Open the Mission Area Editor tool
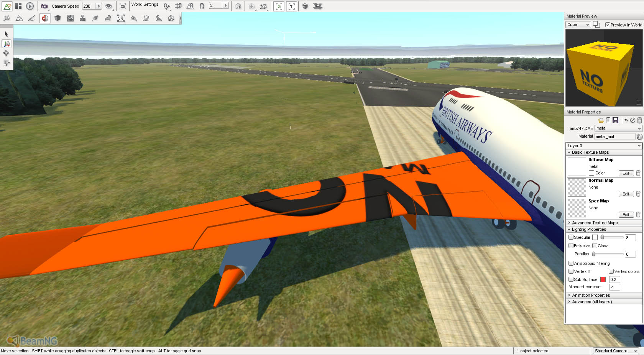The image size is (644, 355). (121, 18)
